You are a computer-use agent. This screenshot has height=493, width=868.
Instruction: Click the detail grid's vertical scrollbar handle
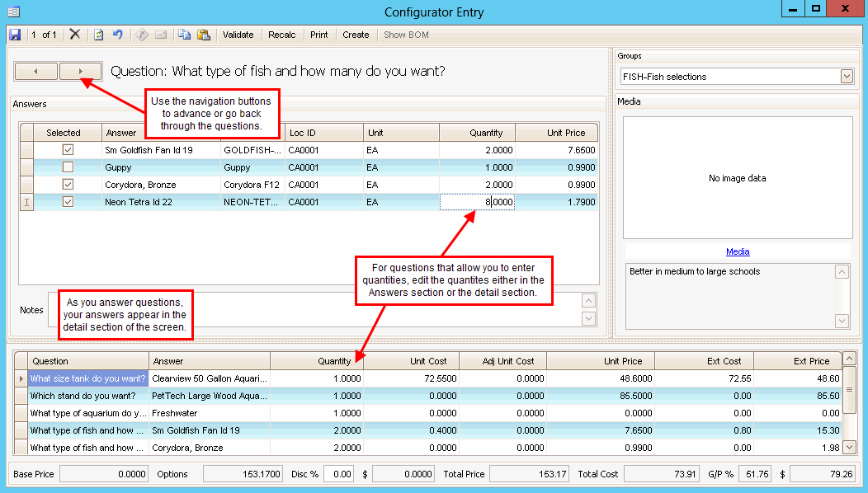[x=849, y=390]
